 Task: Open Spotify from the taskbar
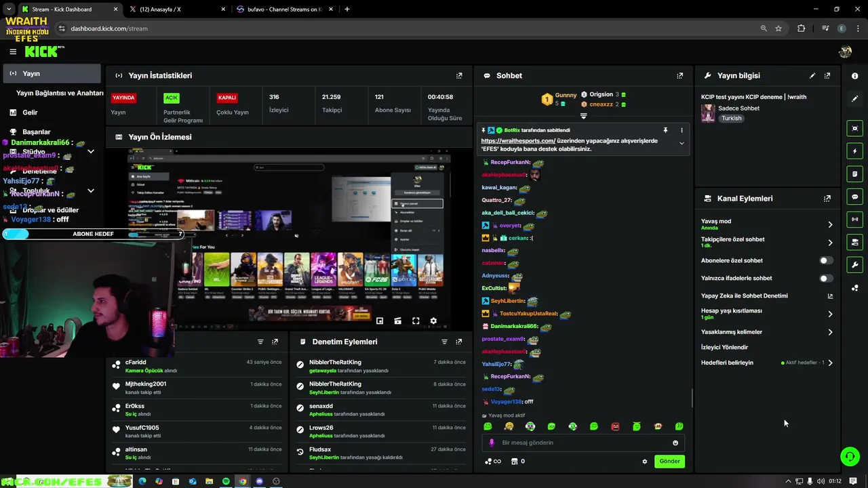[226, 481]
